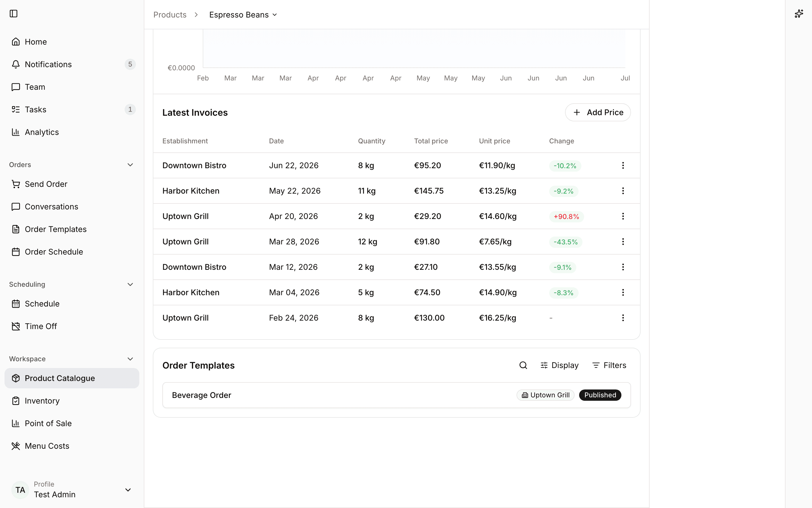Click the Change column header
This screenshot has width=812, height=508.
[x=561, y=141]
